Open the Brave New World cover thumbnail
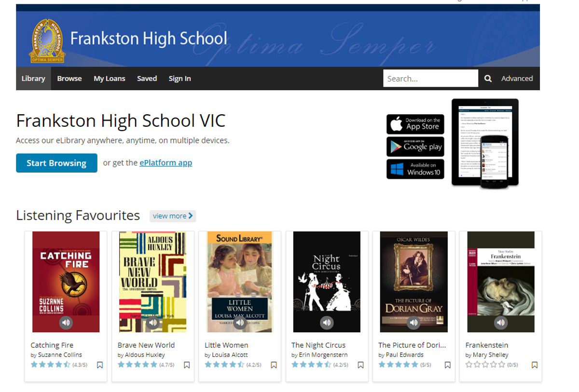The width and height of the screenshot is (579, 392). [x=153, y=282]
